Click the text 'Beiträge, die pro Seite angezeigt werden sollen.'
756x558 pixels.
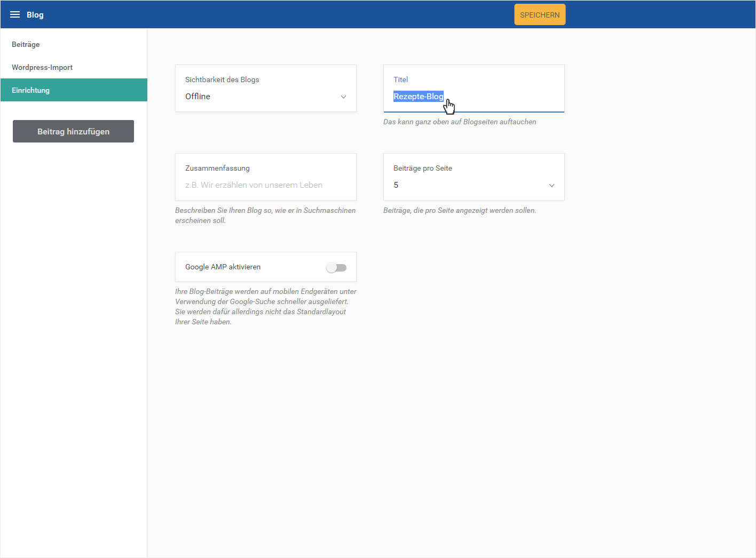(460, 210)
